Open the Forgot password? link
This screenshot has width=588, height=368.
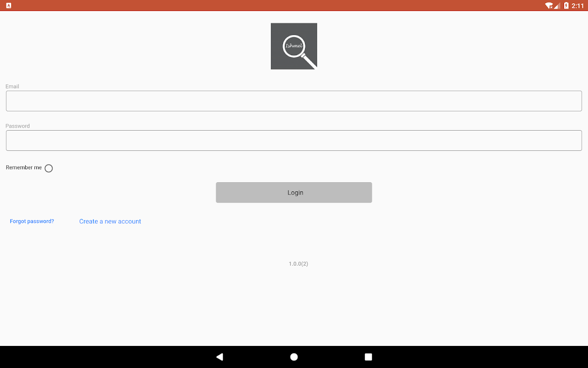32,221
